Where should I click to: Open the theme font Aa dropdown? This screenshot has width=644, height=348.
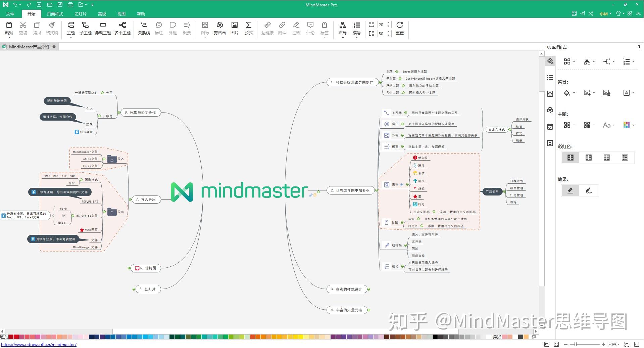pyautogui.click(x=614, y=125)
